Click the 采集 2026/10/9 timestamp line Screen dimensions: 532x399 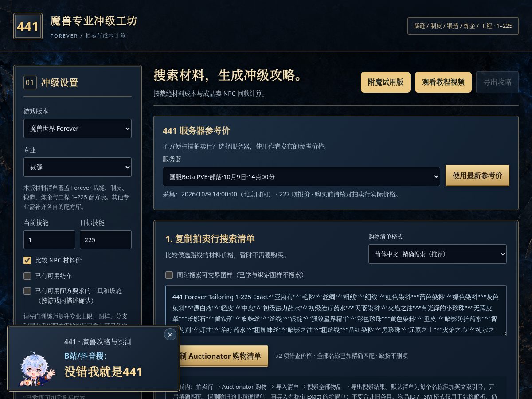click(x=281, y=194)
